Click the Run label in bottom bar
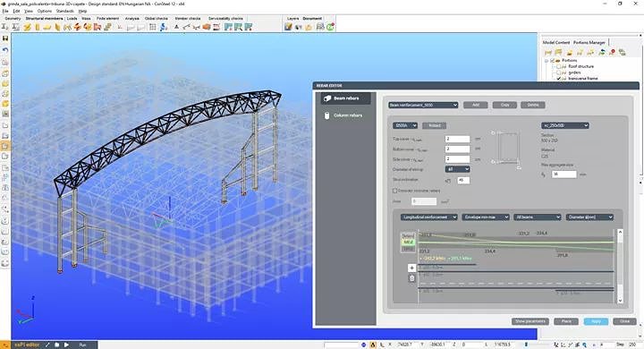Viewport: 644px width, 349px height. point(82,345)
